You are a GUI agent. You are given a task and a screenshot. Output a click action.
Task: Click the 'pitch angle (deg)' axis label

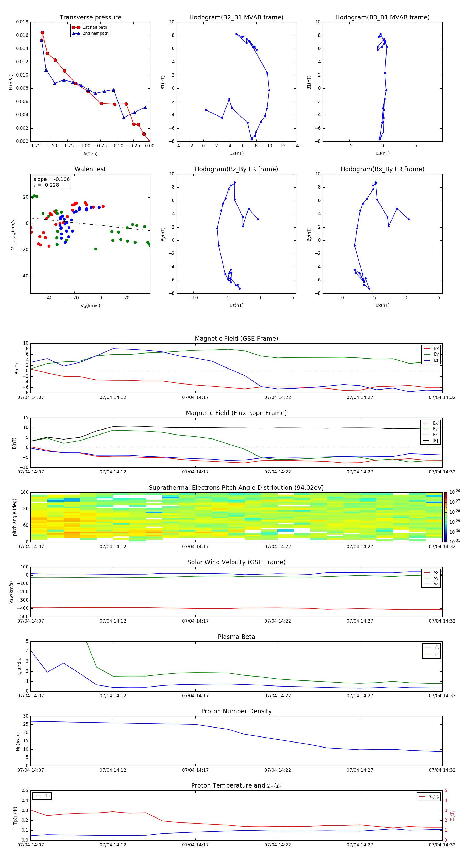(x=14, y=517)
